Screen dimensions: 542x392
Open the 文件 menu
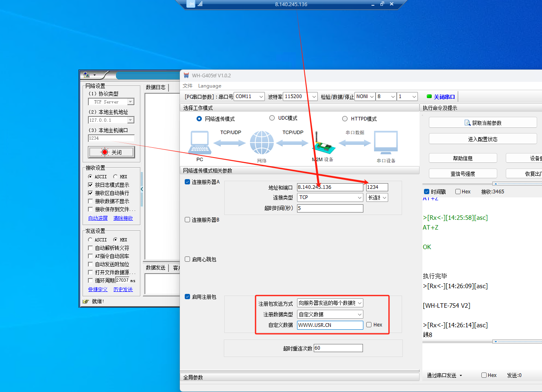(x=188, y=86)
